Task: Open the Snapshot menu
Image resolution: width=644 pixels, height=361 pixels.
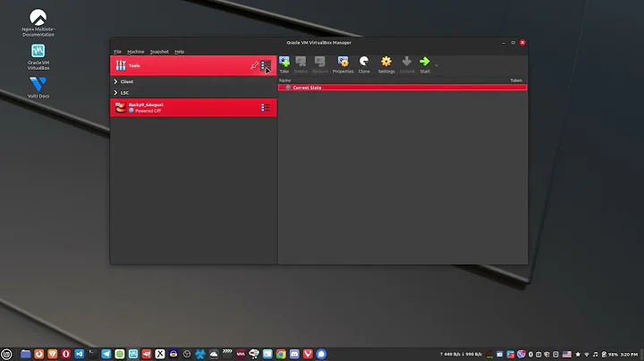Action: click(159, 52)
